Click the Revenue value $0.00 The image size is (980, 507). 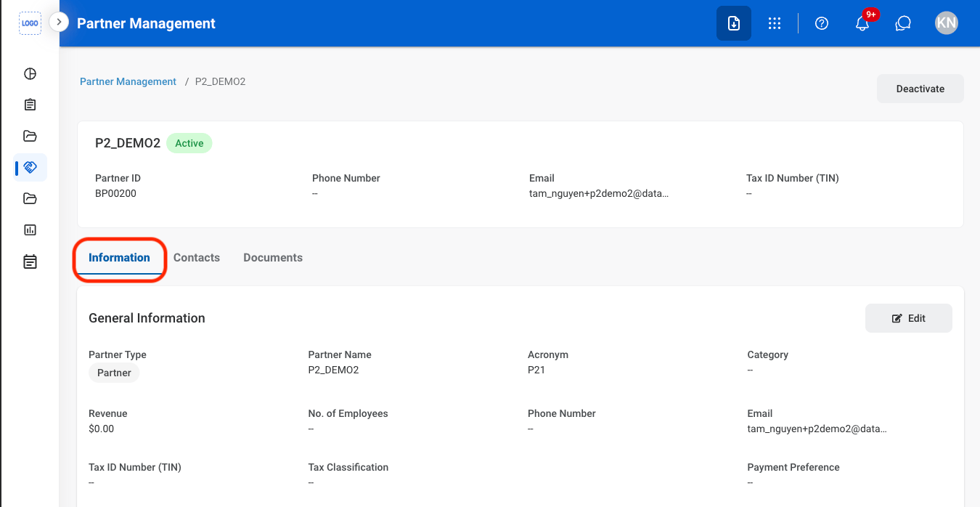click(x=102, y=429)
